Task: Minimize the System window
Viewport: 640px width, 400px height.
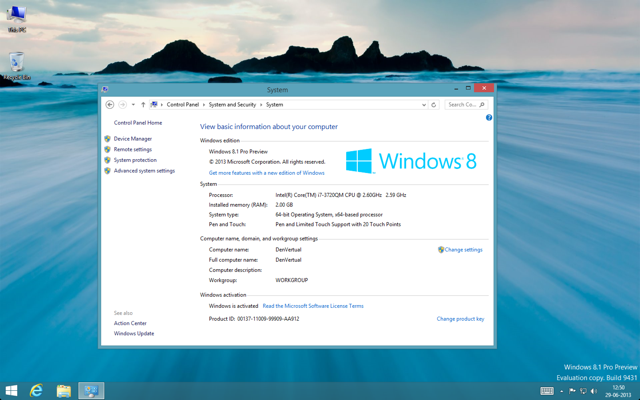Action: 456,88
